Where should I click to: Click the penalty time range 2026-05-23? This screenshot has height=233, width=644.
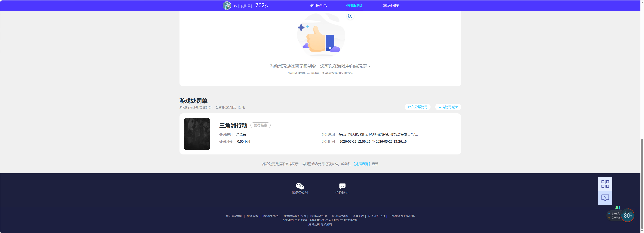tap(373, 142)
